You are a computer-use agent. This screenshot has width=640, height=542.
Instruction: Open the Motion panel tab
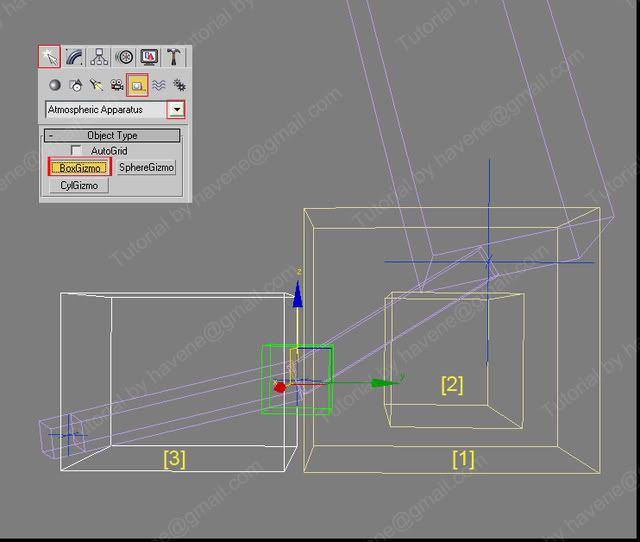[x=125, y=57]
